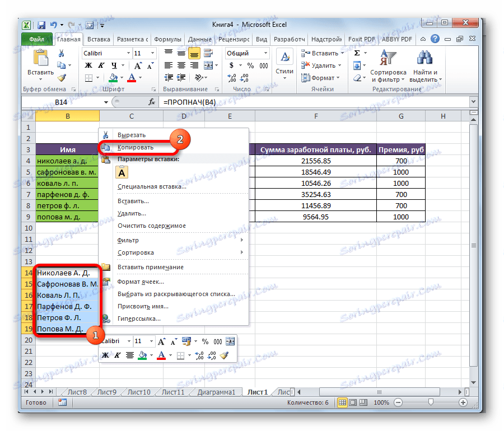Click zoom out minus button in status bar
Image resolution: width=504 pixels, height=431 pixels.
point(398,402)
